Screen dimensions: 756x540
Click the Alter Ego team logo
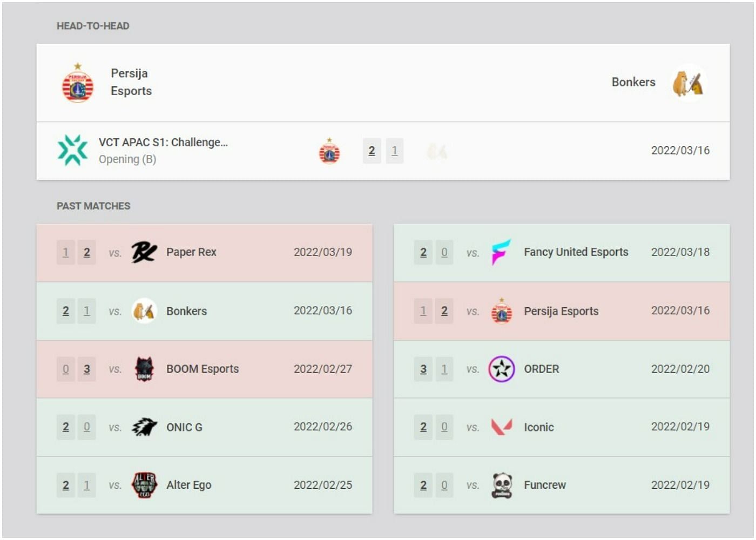point(144,485)
